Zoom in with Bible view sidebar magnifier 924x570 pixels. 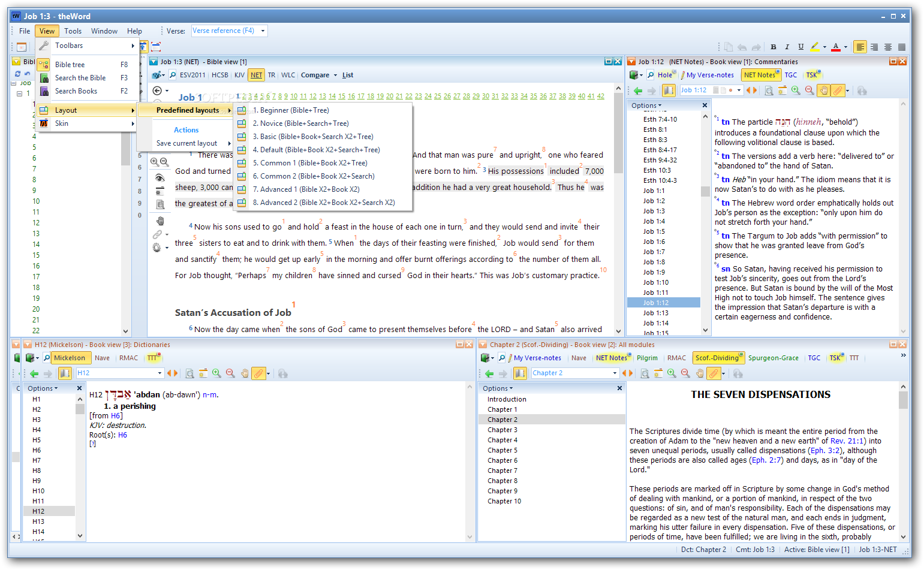click(x=155, y=162)
